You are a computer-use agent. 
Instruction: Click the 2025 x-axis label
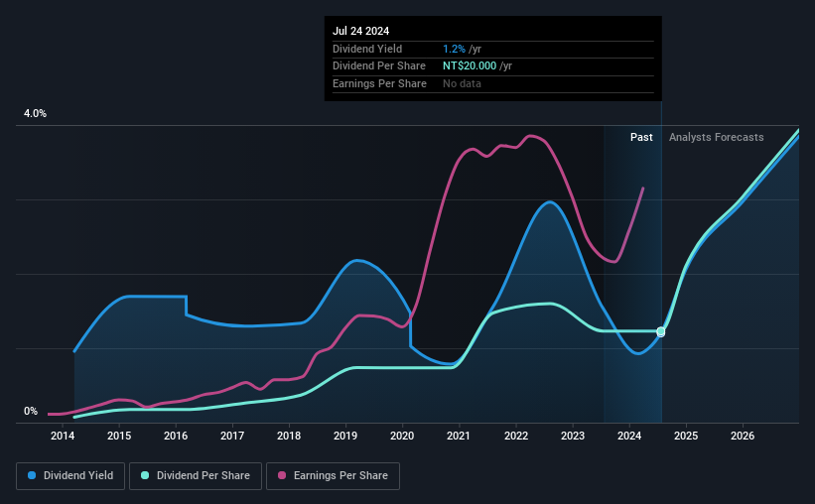click(686, 436)
